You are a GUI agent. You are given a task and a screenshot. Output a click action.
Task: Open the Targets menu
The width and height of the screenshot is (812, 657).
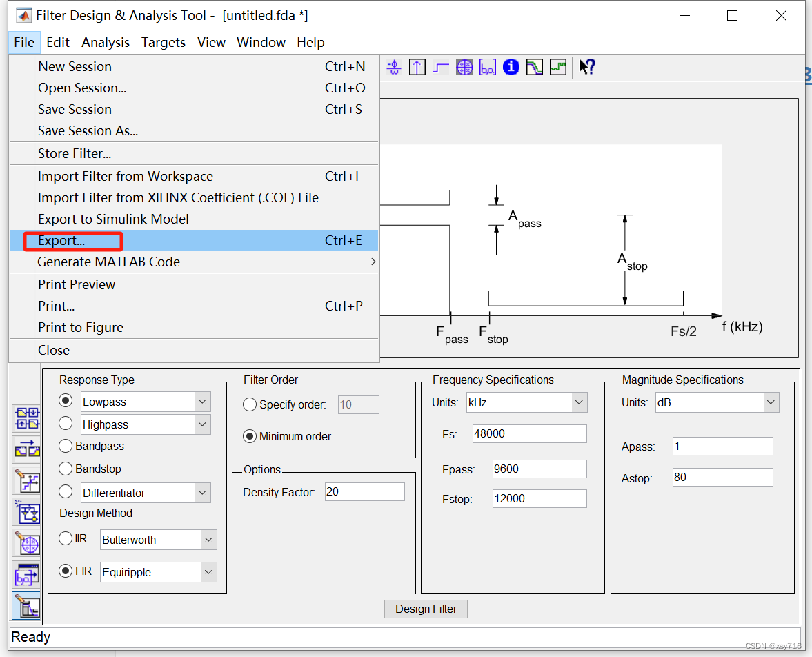163,43
